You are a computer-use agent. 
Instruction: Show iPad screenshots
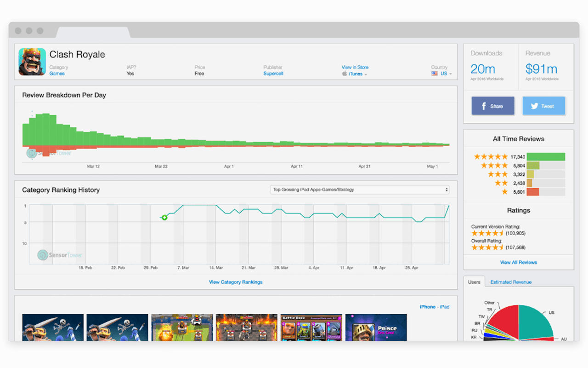pyautogui.click(x=445, y=307)
